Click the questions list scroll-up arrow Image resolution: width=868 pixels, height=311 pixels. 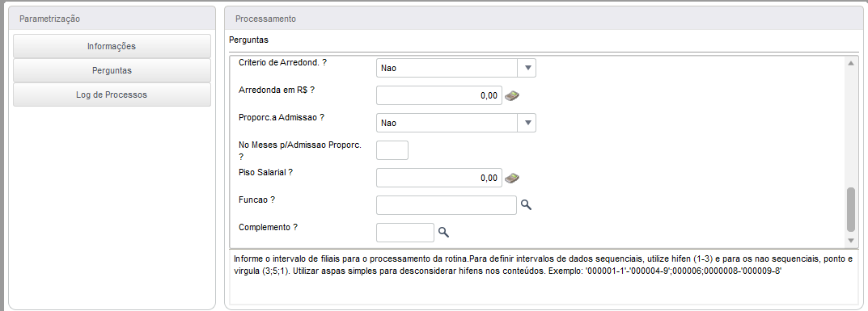click(x=851, y=64)
